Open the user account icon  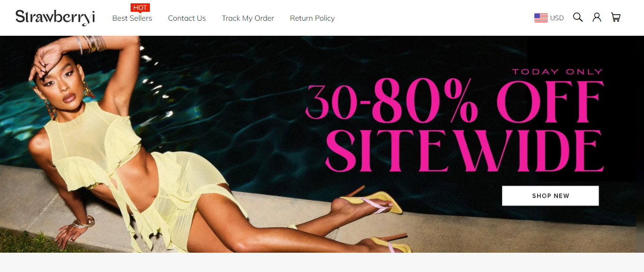click(x=597, y=17)
